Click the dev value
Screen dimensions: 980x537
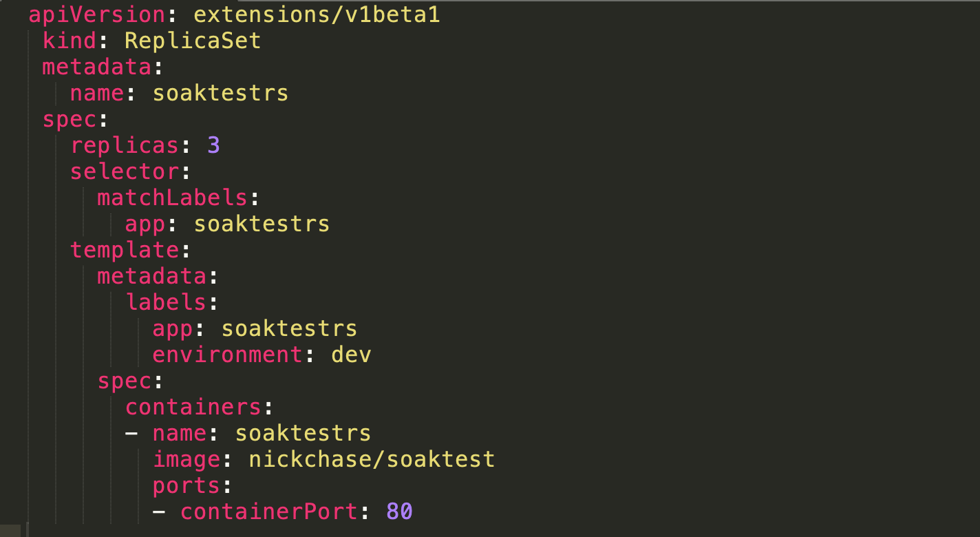click(x=351, y=355)
